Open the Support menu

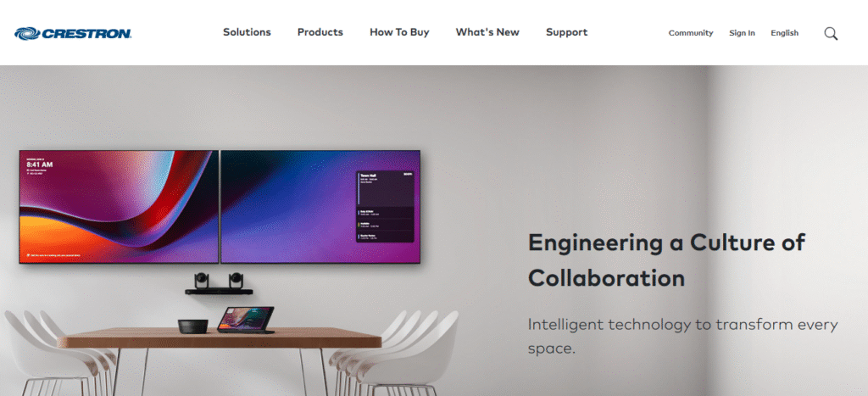[x=566, y=32]
